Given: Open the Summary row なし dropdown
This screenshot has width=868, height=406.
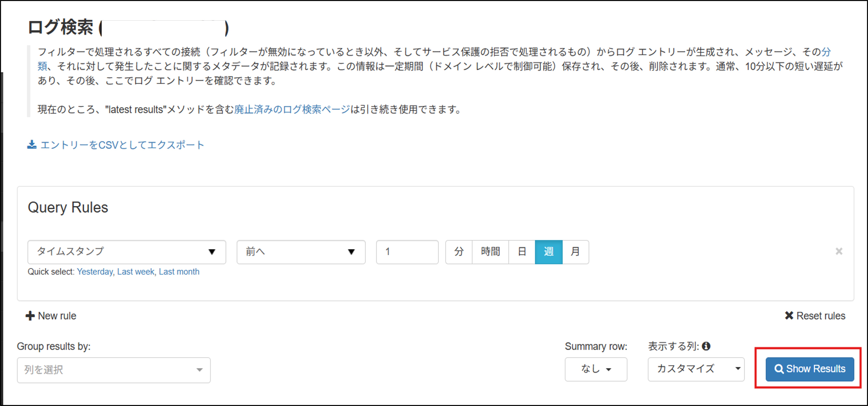Looking at the screenshot, I should pyautogui.click(x=596, y=369).
